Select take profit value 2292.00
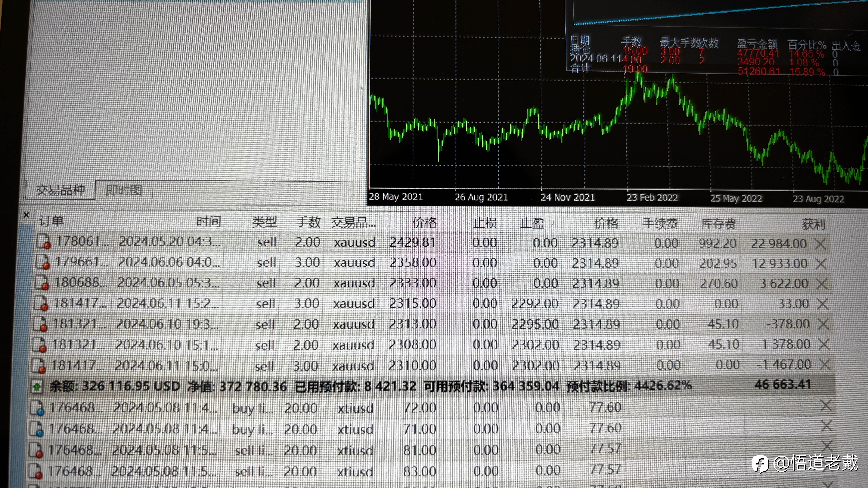 (x=535, y=304)
